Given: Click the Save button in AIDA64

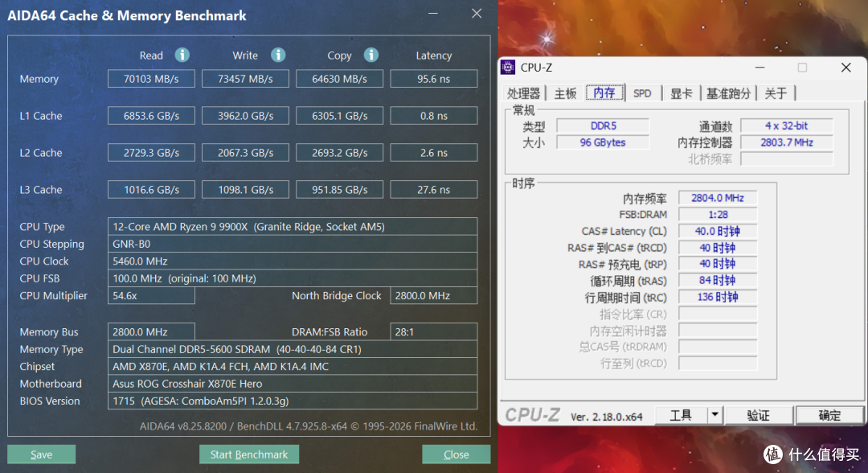Looking at the screenshot, I should point(42,454).
